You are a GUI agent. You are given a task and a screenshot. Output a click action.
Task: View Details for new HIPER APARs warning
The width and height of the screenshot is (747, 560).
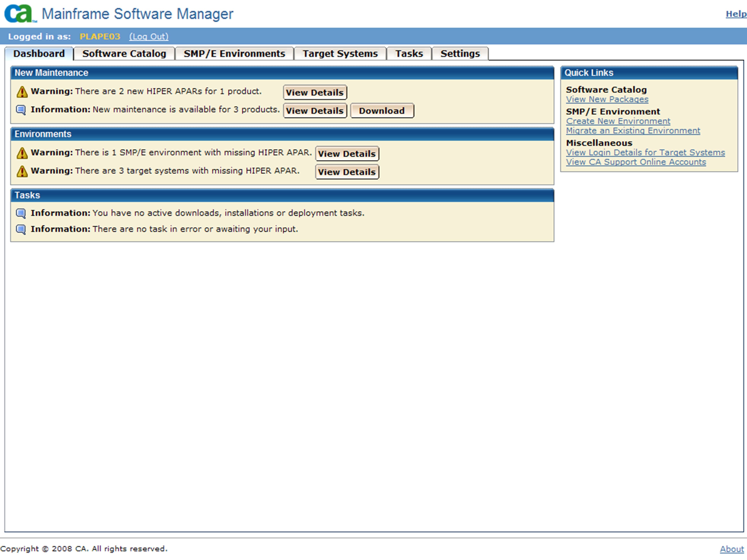coord(314,93)
